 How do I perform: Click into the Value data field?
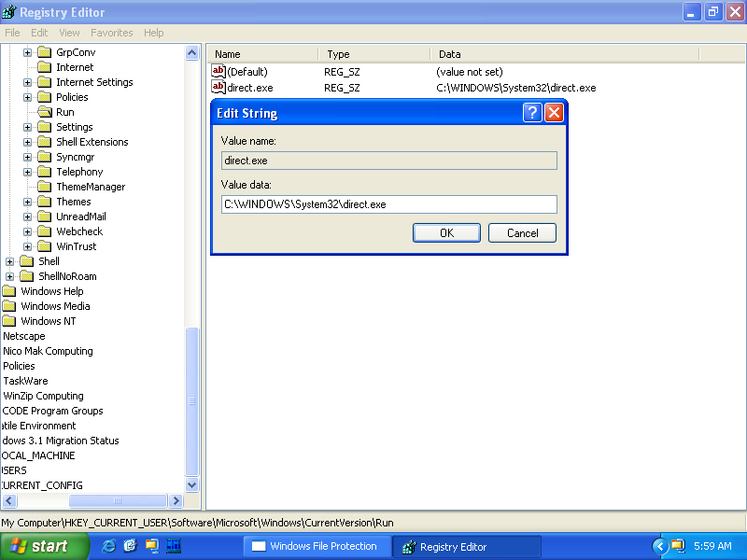(388, 204)
